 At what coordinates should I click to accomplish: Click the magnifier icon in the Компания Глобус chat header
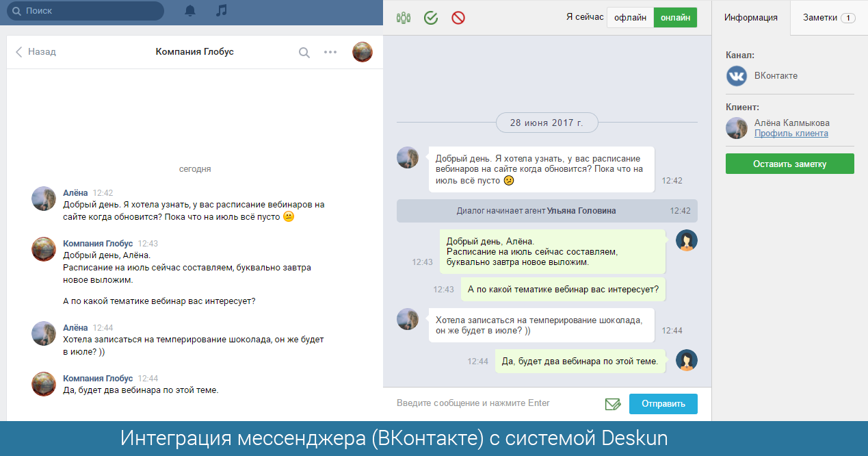tap(304, 52)
